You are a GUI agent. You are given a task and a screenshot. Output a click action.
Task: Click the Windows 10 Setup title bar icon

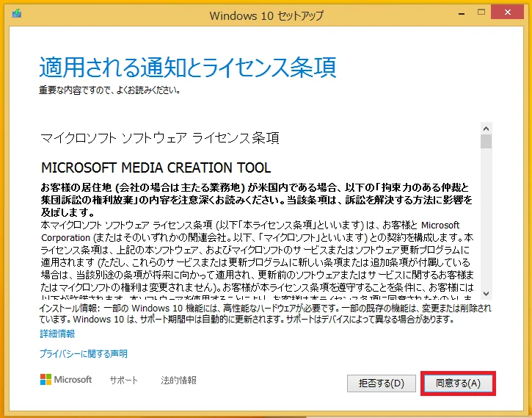point(16,15)
